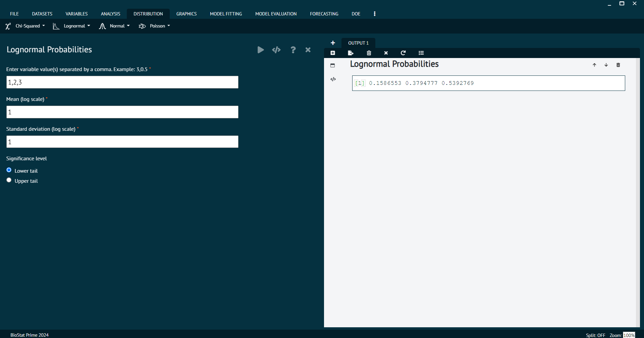
Task: Click the export output icon
Action: tap(351, 53)
